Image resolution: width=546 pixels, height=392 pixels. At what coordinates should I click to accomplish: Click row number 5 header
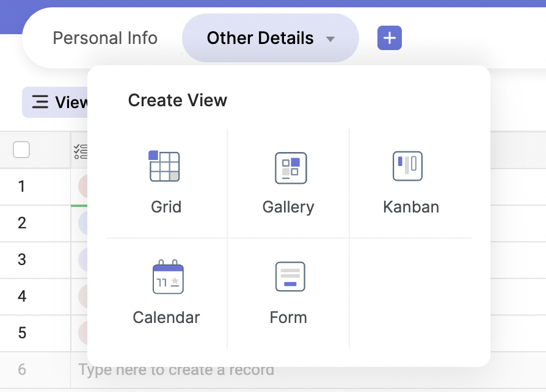click(22, 333)
